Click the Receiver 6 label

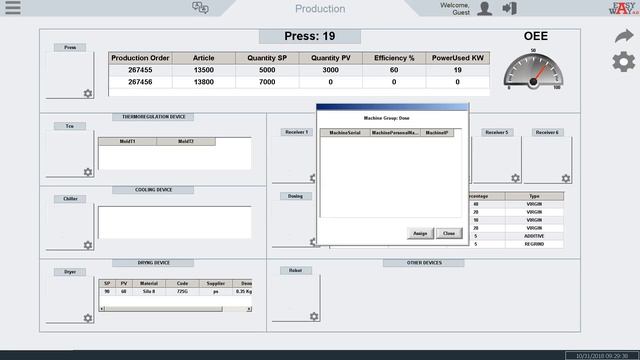tap(547, 132)
